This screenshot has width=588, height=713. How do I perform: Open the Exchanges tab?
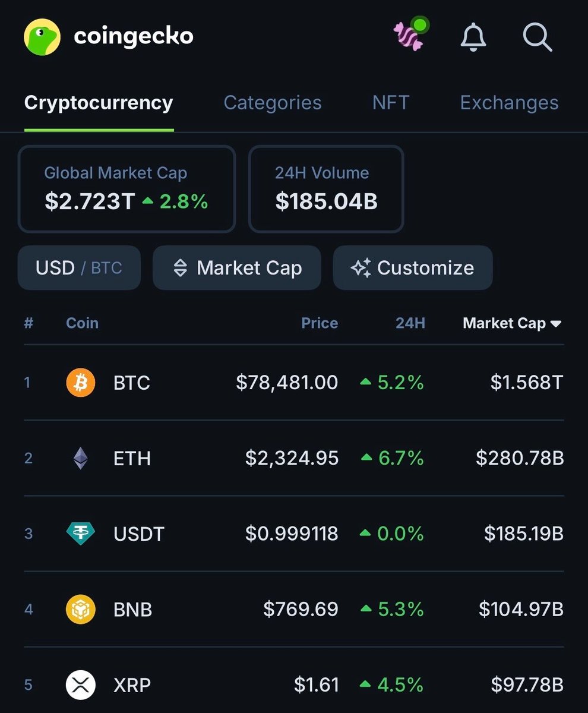pyautogui.click(x=509, y=103)
